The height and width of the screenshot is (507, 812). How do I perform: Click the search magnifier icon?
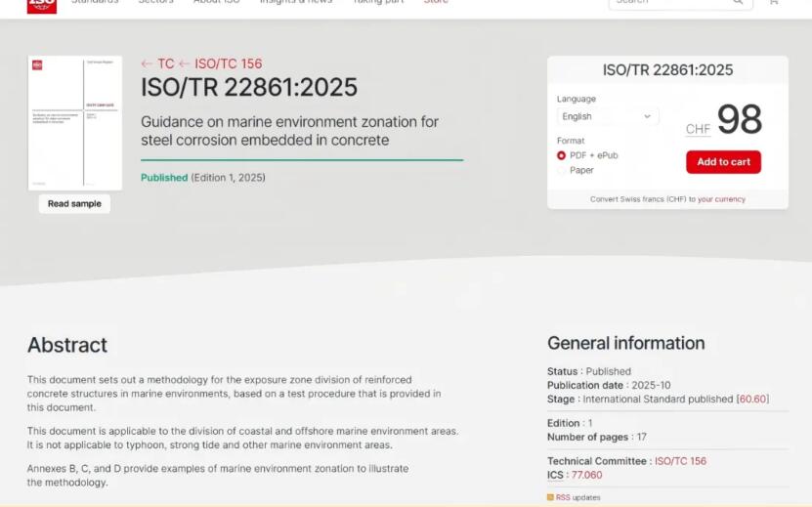(x=738, y=3)
